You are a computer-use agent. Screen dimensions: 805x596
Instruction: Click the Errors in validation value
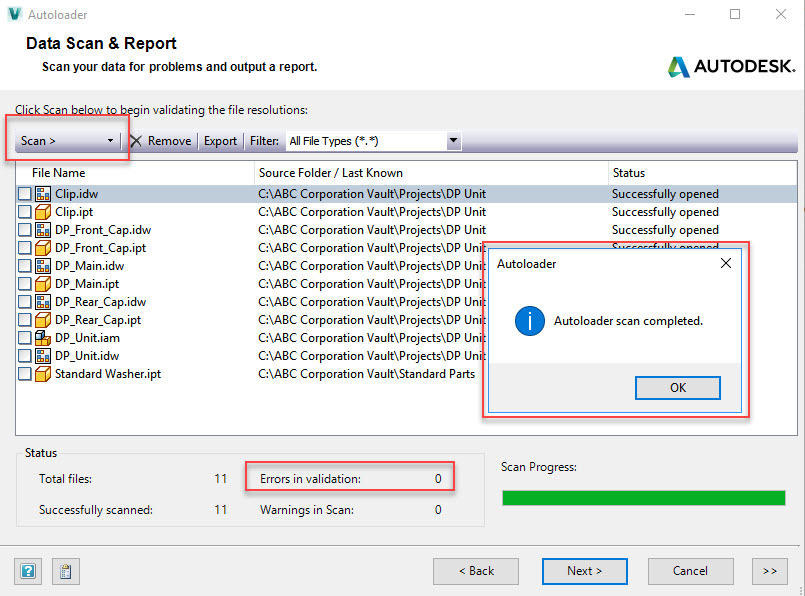(438, 479)
